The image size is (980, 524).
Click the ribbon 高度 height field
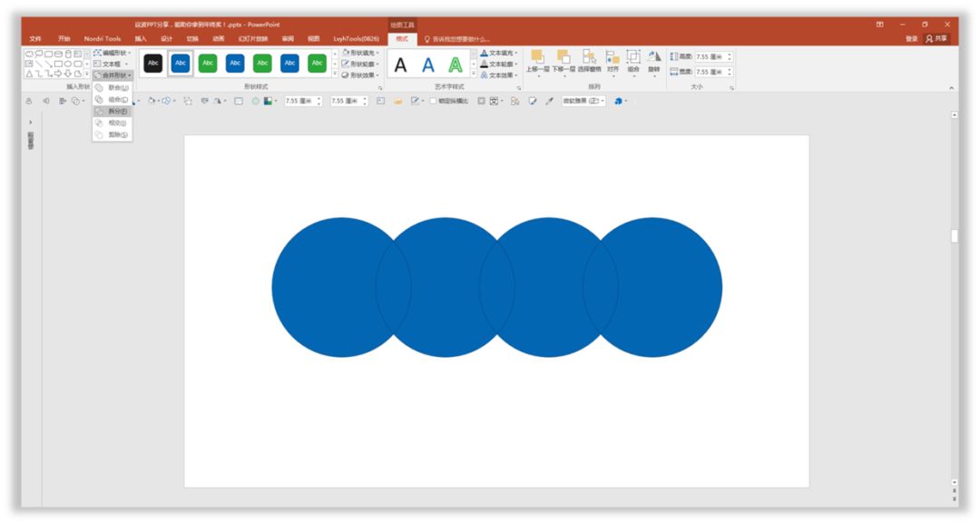tap(713, 57)
